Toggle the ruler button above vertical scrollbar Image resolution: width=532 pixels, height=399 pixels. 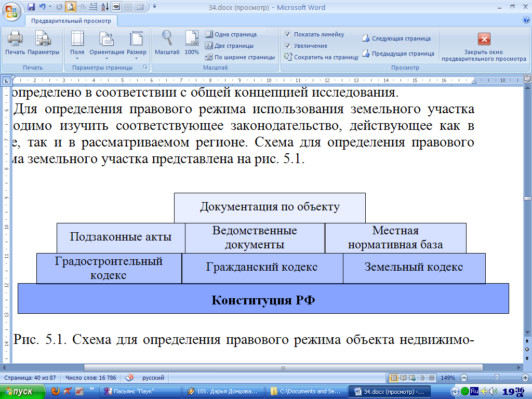527,79
